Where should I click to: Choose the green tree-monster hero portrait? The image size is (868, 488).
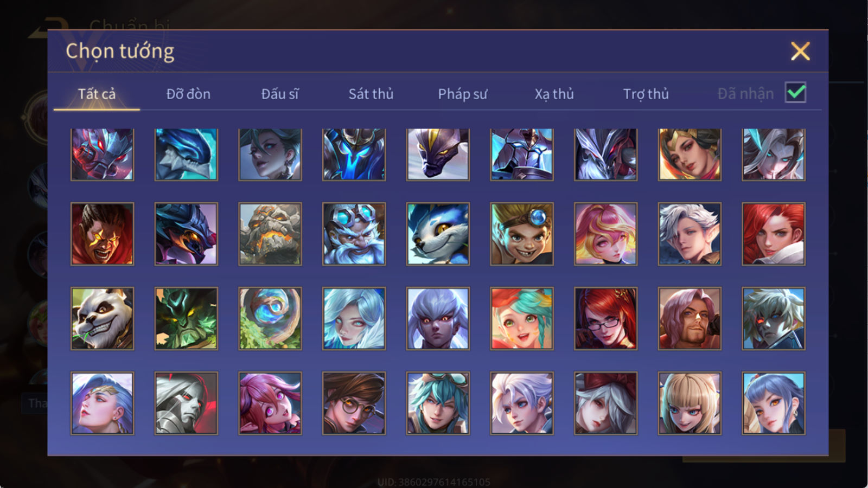point(186,318)
